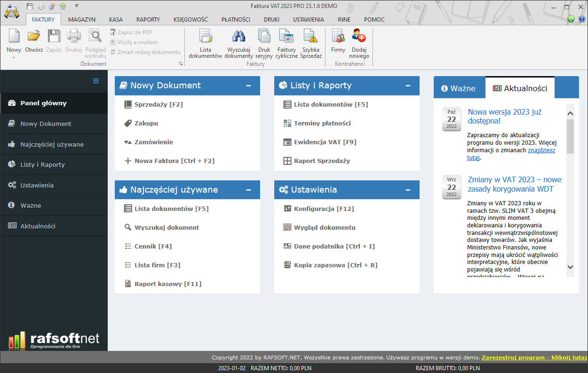Expand the Dokument group dialog launcher
Screen dimensions: 588x373
click(x=180, y=64)
